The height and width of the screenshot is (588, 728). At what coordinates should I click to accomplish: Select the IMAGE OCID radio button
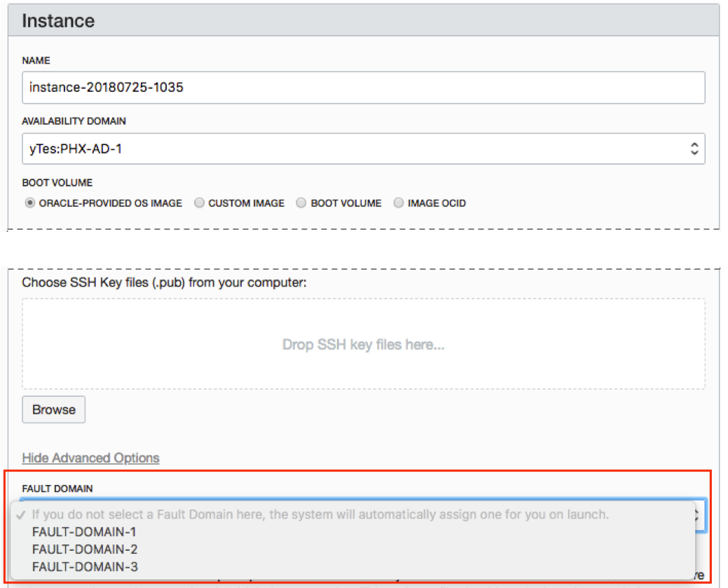398,203
